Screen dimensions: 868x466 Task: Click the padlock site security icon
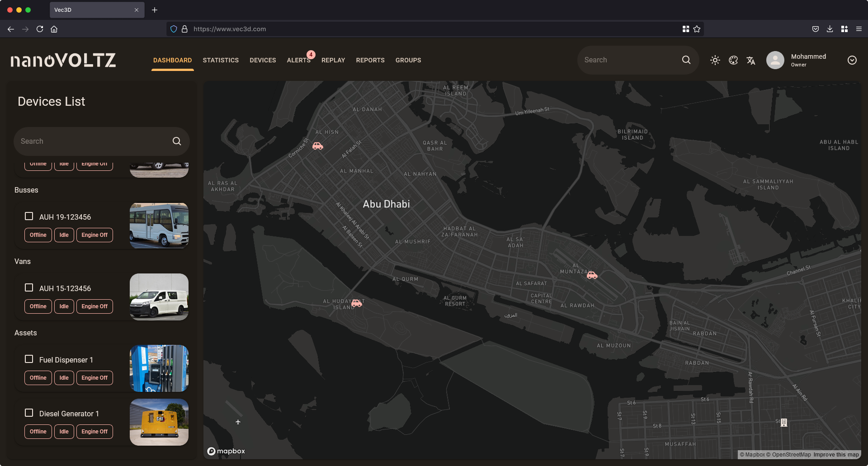click(x=184, y=29)
